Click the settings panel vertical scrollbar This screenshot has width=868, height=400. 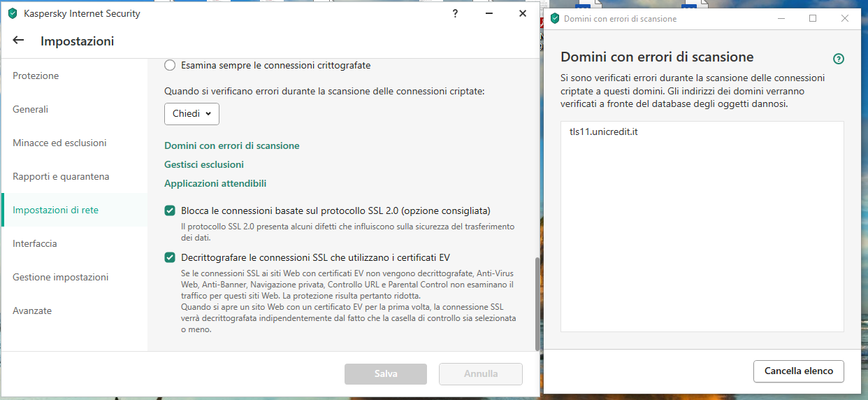click(537, 303)
